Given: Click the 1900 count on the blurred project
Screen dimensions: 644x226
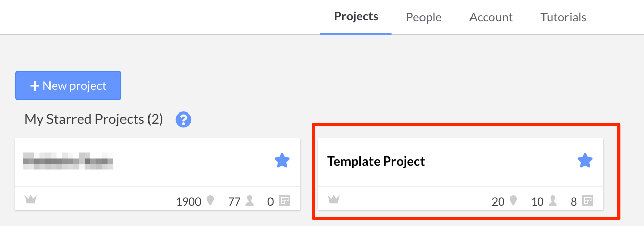Looking at the screenshot, I should tap(189, 201).
